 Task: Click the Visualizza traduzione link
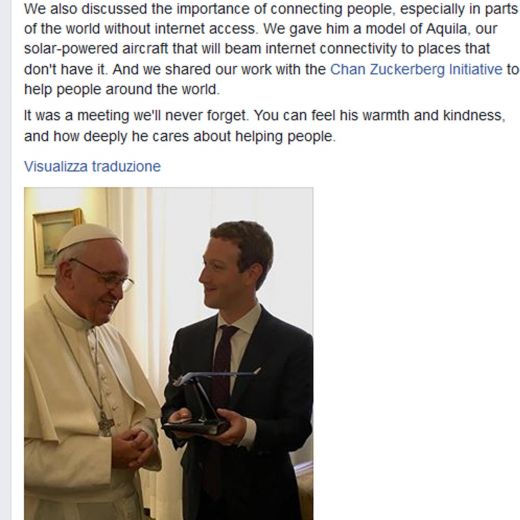coord(92,166)
